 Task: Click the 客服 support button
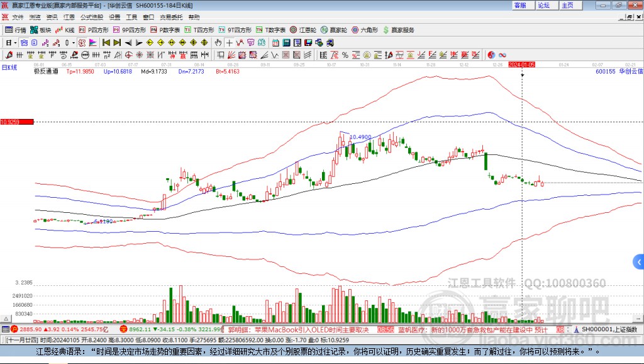(522, 5)
